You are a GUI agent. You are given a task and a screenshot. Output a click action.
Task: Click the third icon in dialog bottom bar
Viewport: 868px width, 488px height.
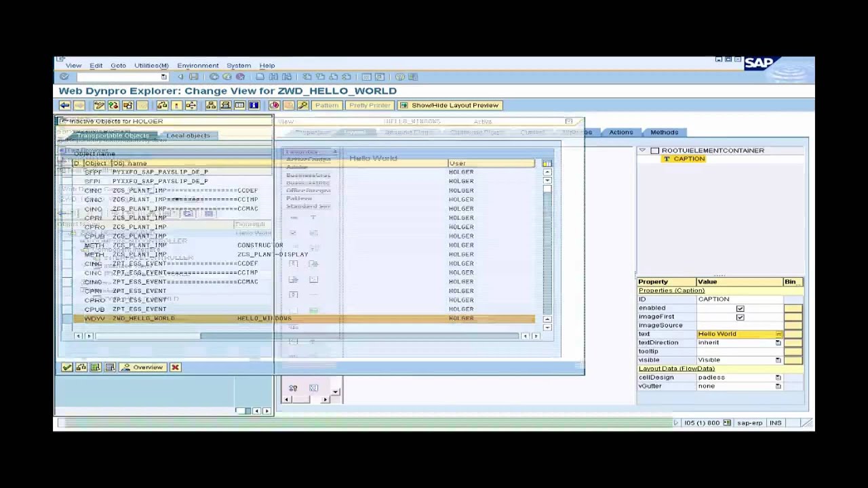coord(96,367)
